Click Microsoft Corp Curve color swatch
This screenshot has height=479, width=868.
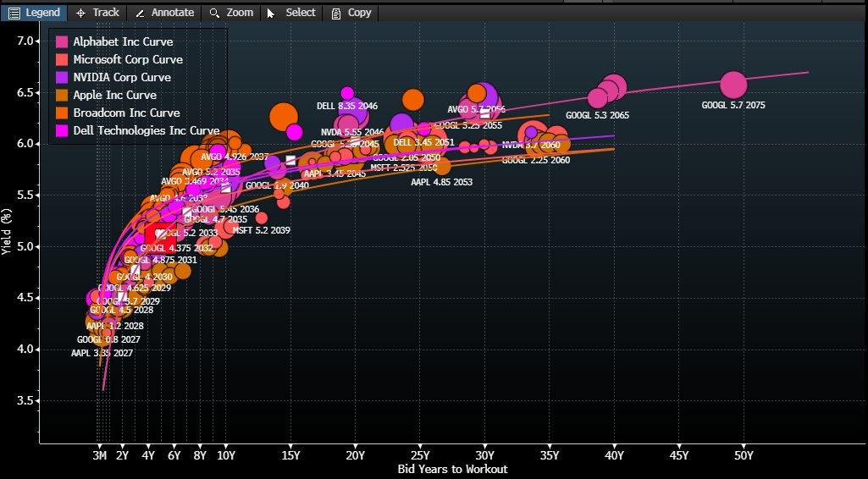click(x=62, y=59)
